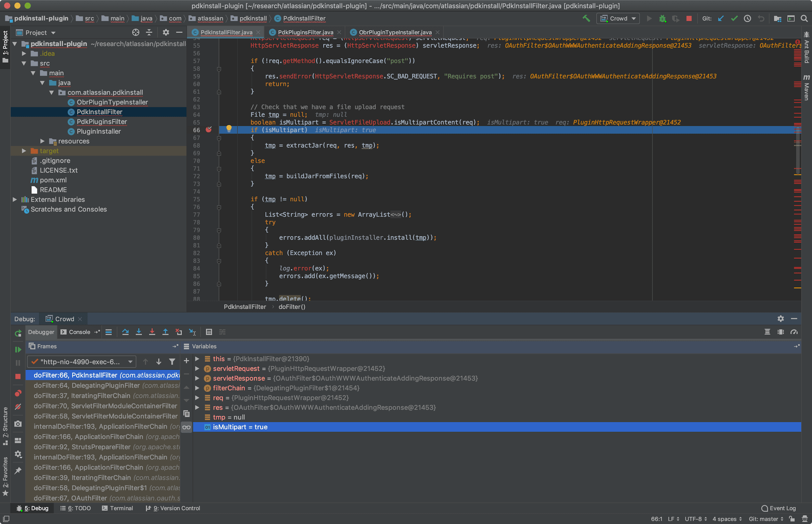This screenshot has height=524, width=812.
Task: Click the Step Over debugger icon
Action: (x=125, y=332)
